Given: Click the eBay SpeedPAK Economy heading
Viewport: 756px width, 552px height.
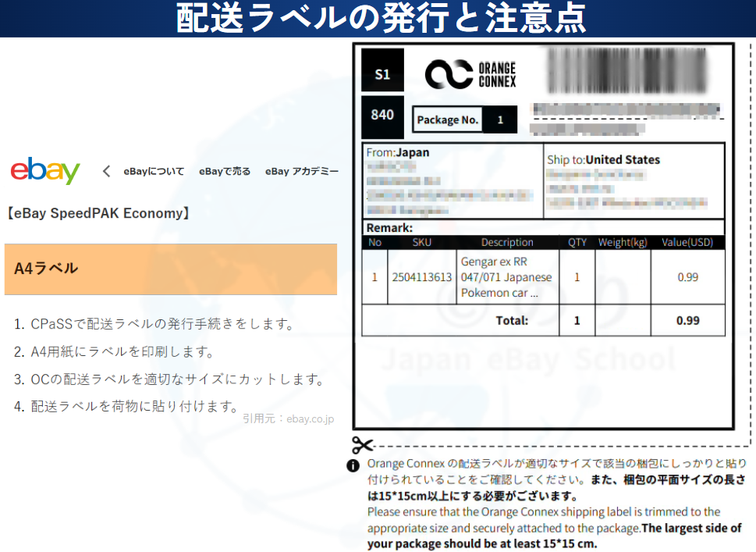Looking at the screenshot, I should (x=98, y=213).
